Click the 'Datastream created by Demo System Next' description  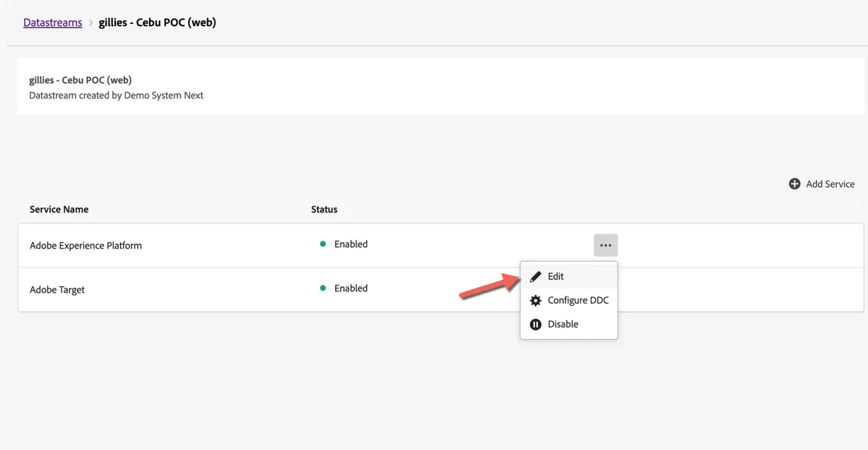(x=117, y=96)
